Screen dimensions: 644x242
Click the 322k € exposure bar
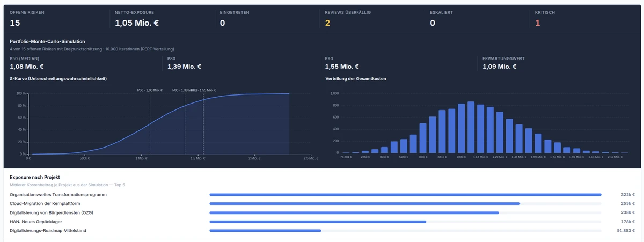pyautogui.click(x=405, y=195)
